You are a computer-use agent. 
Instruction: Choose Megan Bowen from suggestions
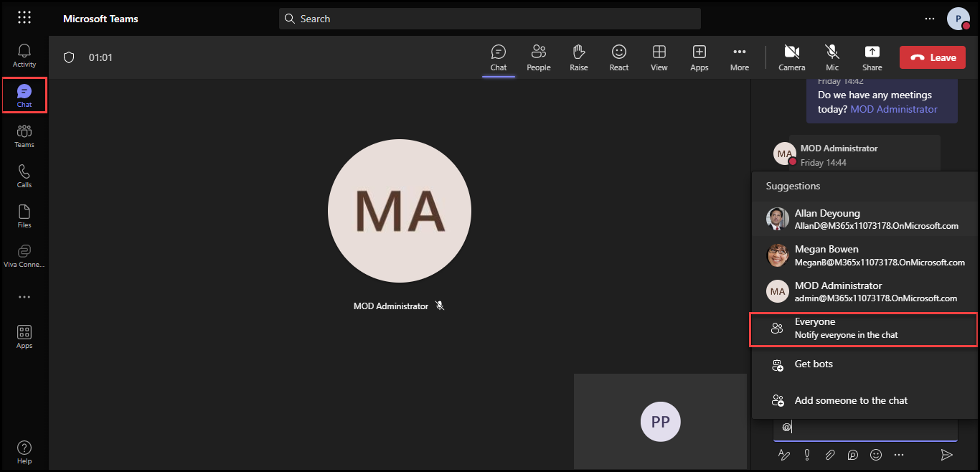(x=864, y=255)
